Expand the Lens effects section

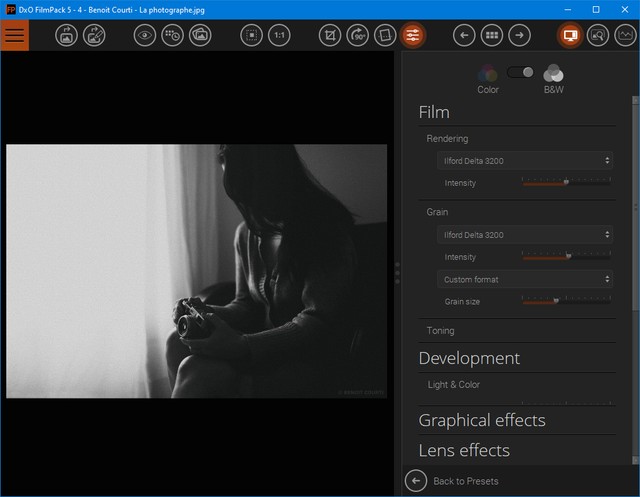(x=464, y=450)
